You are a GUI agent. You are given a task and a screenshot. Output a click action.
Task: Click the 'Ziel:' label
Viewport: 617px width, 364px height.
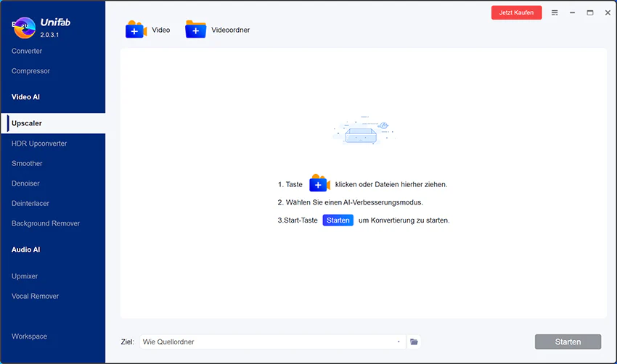tap(128, 342)
